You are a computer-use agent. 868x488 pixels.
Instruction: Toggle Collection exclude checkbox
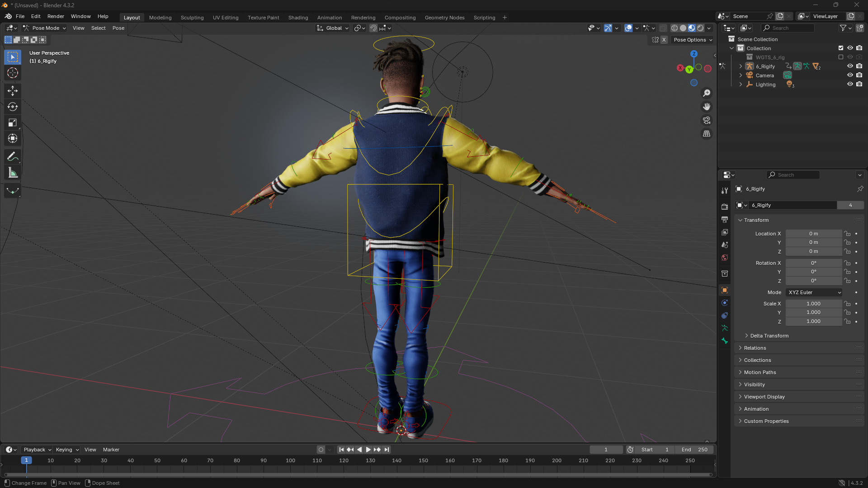click(x=841, y=48)
